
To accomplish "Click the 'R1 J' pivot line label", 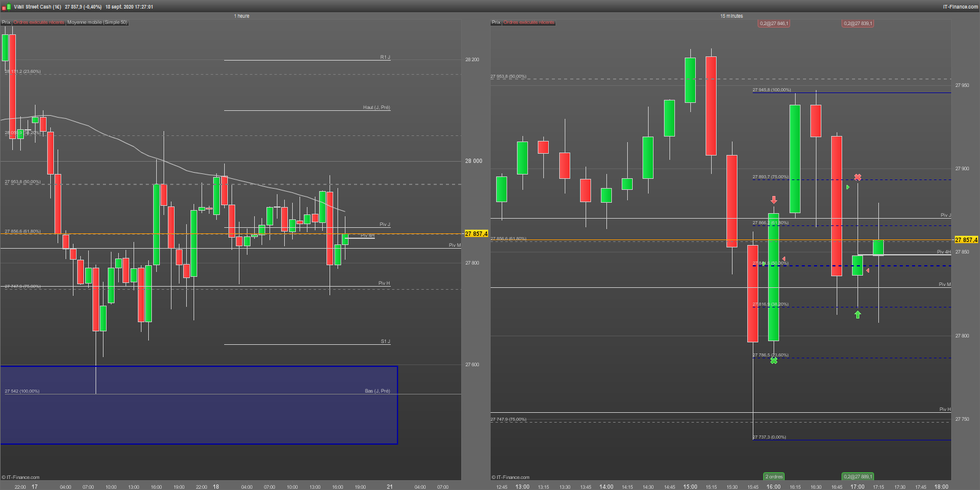I will [385, 58].
